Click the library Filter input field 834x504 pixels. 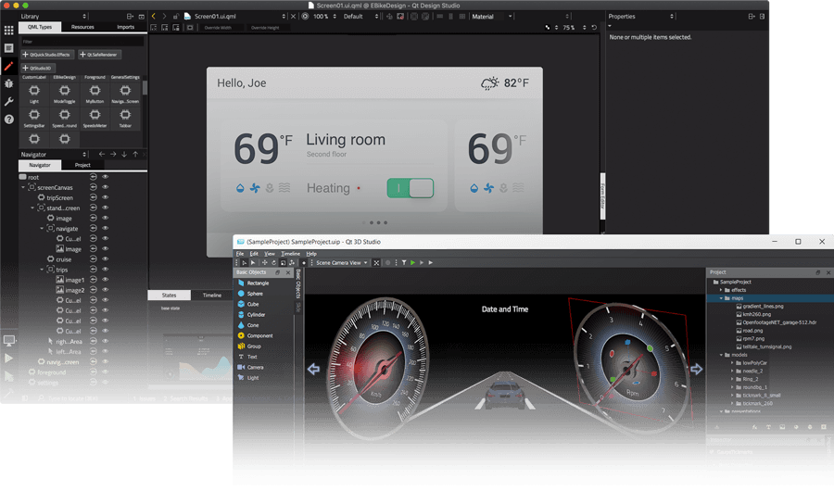tap(82, 42)
